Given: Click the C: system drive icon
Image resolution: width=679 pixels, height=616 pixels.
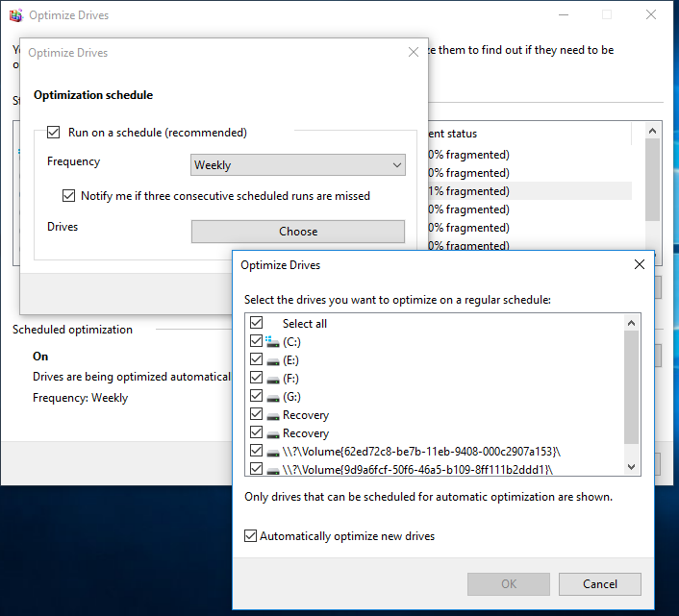Looking at the screenshot, I should click(x=272, y=342).
